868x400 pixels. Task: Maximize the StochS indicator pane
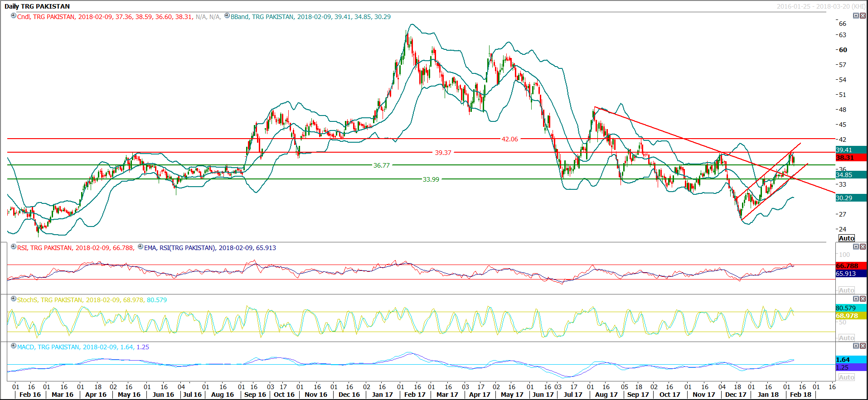point(856,299)
